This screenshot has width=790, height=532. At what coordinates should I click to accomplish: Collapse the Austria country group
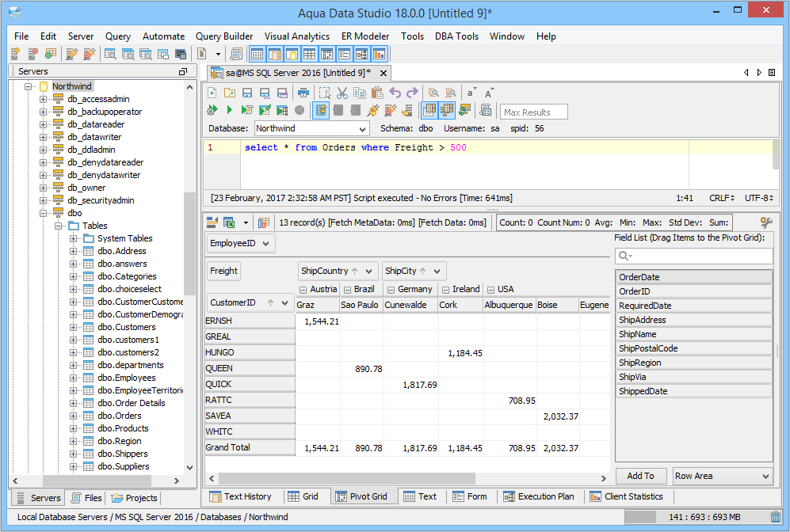point(303,290)
